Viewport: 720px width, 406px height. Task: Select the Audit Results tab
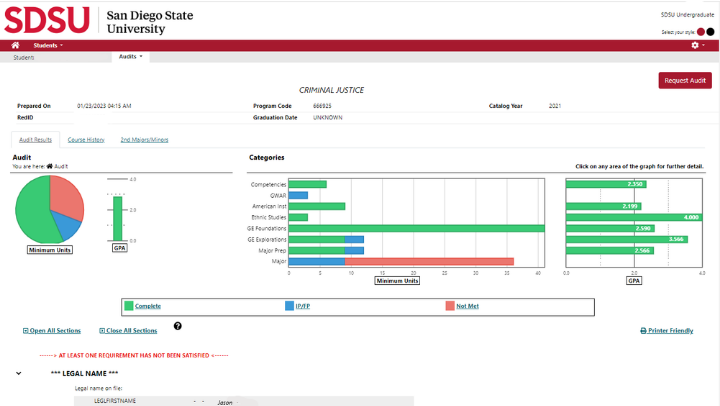(35, 139)
